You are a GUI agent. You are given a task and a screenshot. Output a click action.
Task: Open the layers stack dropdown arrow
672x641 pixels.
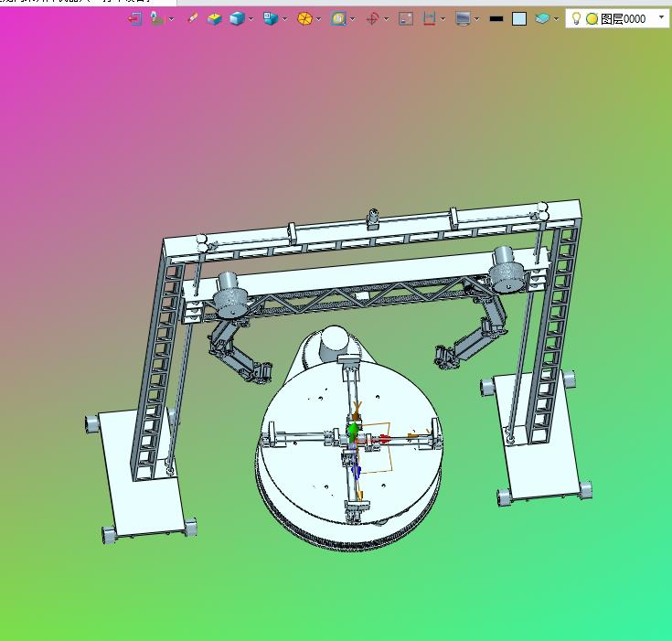[x=556, y=19]
